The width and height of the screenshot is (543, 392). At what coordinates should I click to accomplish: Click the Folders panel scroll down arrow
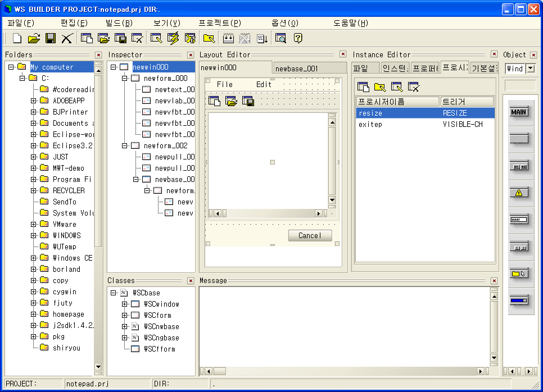click(x=98, y=366)
